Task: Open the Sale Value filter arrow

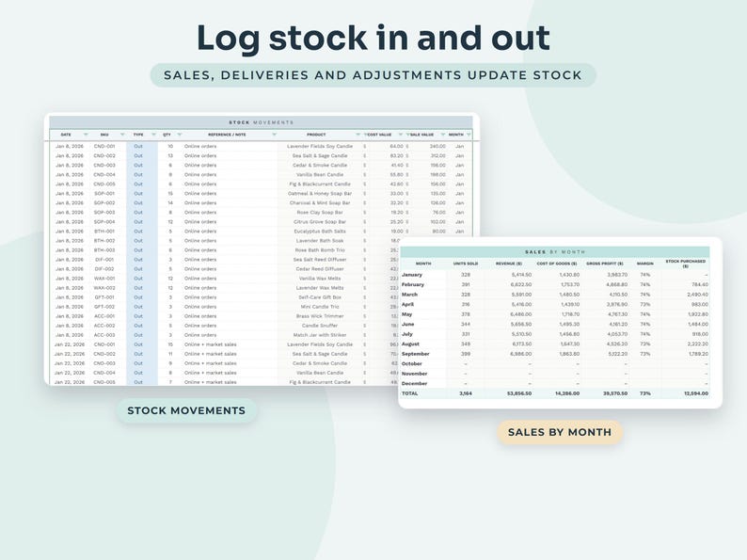Action: click(x=442, y=135)
